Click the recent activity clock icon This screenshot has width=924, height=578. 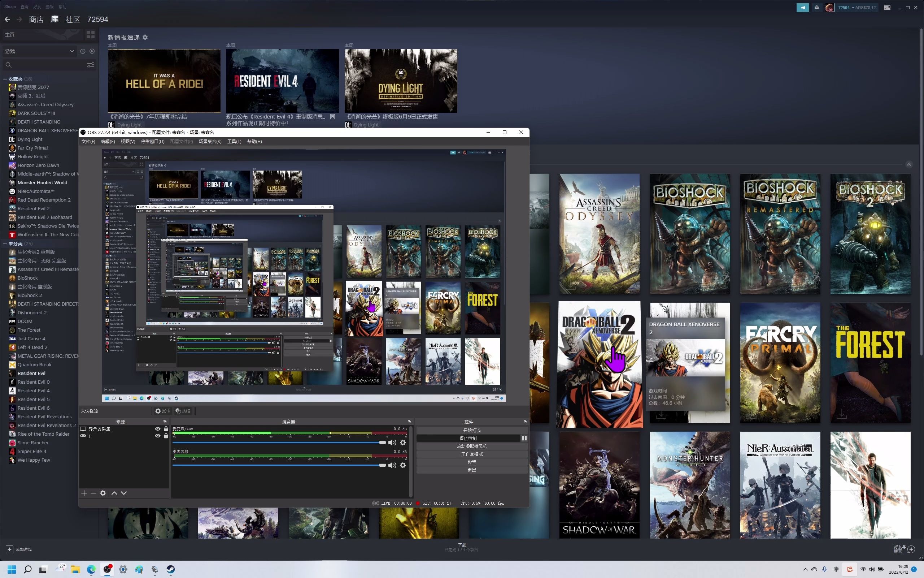click(x=83, y=51)
